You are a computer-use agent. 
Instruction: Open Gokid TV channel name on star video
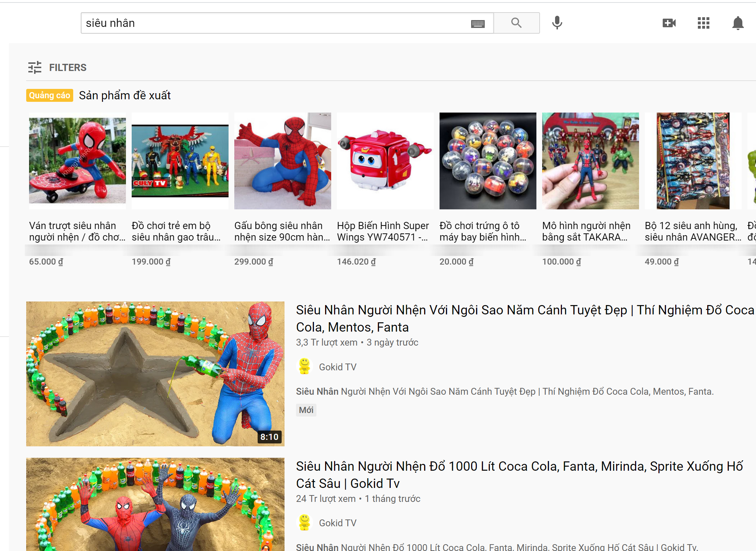click(x=338, y=367)
